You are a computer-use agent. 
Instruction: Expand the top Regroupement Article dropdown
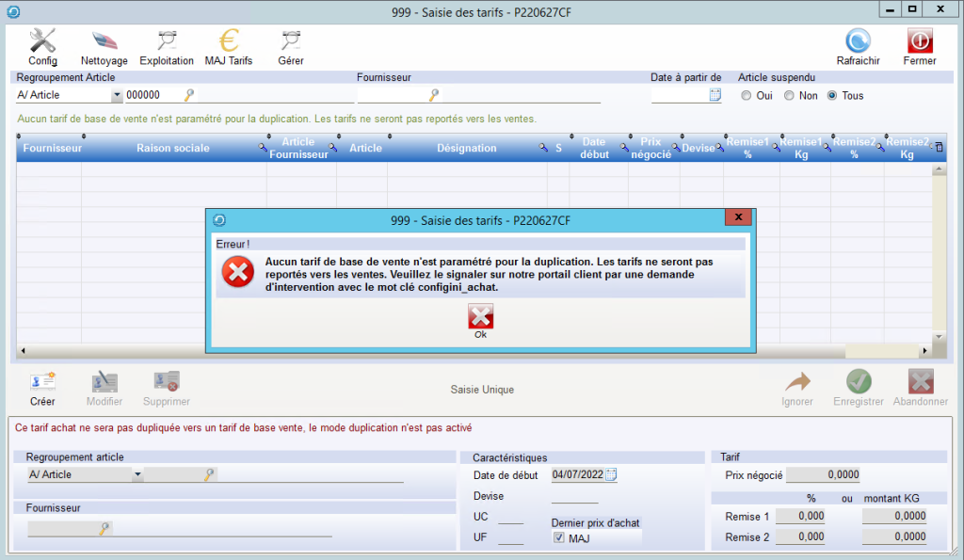[x=117, y=95]
